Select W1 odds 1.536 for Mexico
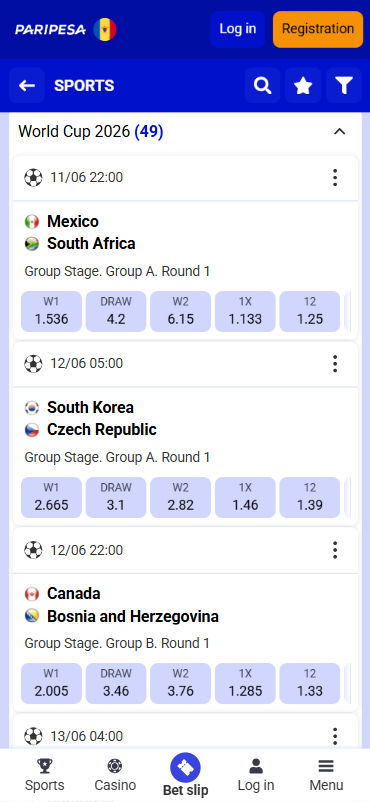 pos(51,311)
